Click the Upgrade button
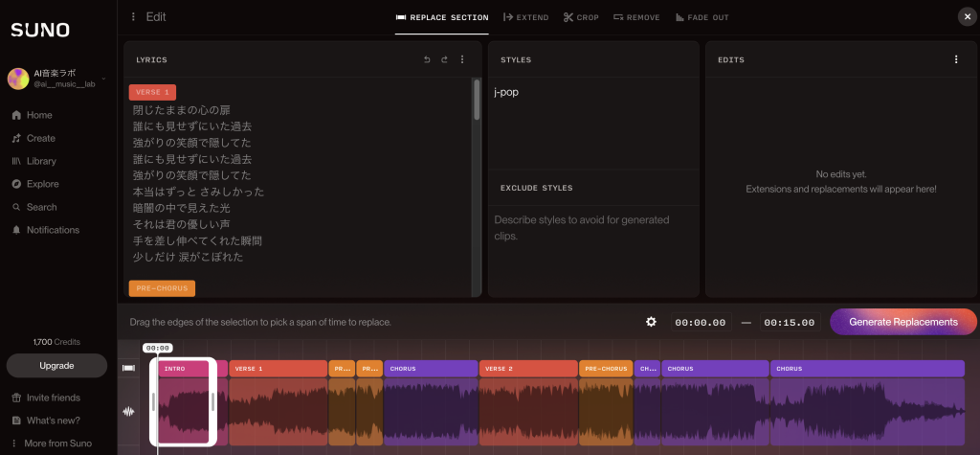This screenshot has height=455, width=980. [56, 366]
